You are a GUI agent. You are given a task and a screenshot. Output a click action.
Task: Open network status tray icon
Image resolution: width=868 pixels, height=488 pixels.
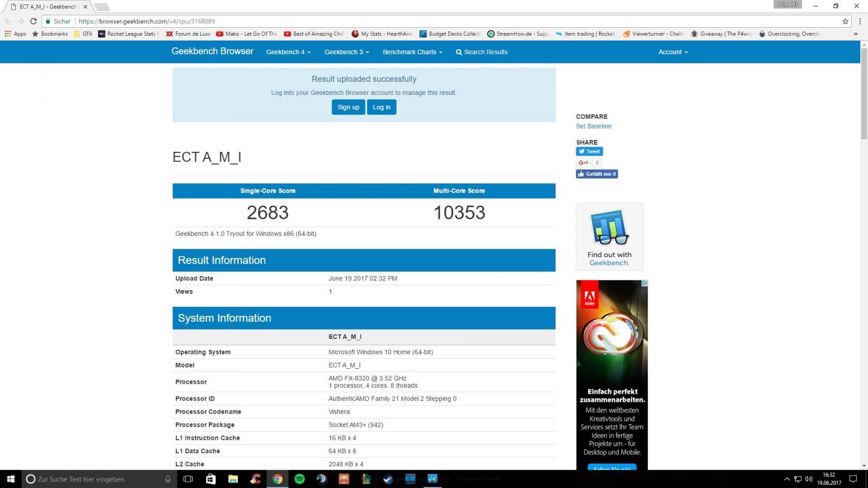click(x=797, y=479)
